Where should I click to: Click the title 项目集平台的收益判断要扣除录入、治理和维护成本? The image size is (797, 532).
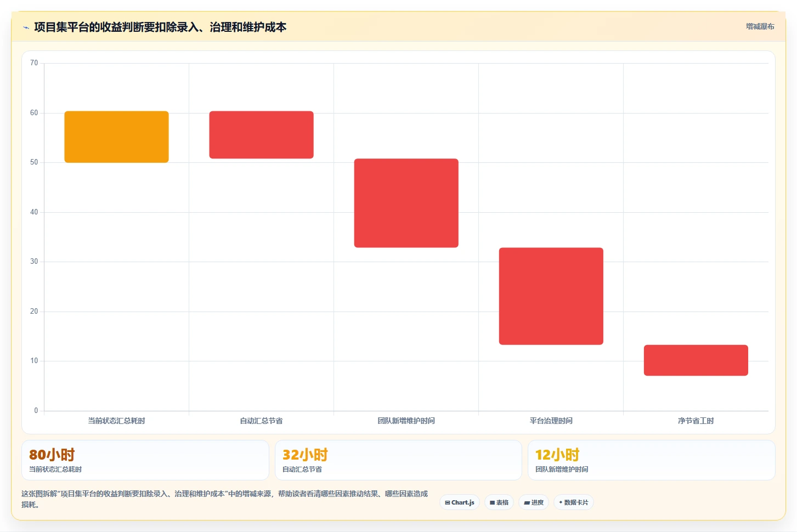pos(160,27)
